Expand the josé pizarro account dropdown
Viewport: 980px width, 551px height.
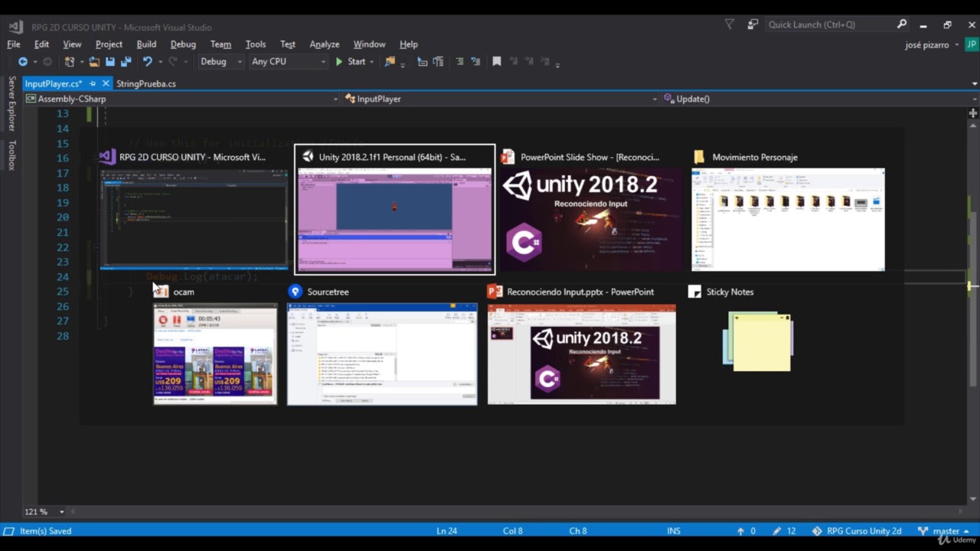click(957, 45)
